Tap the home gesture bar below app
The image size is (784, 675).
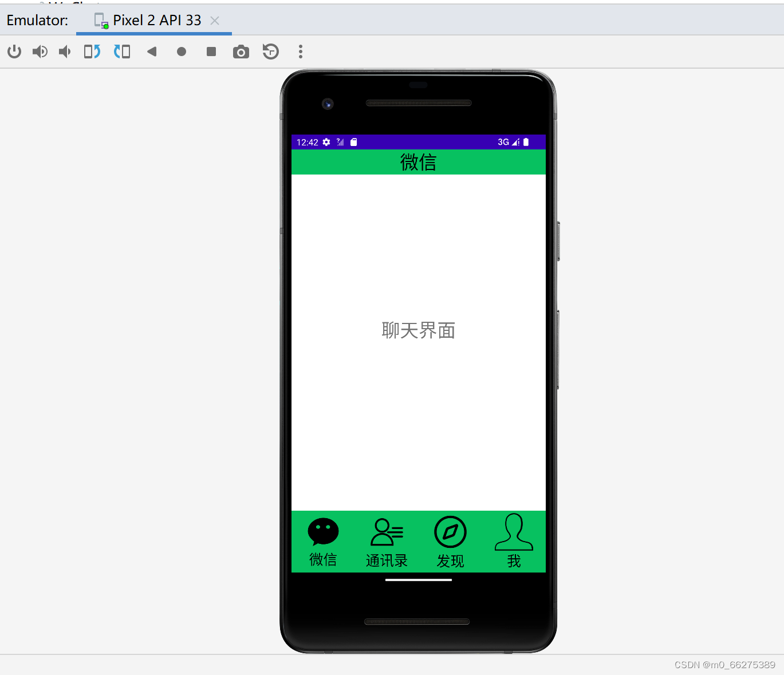419,580
